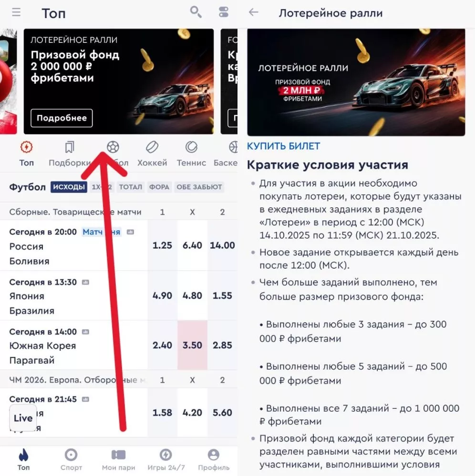475x476 pixels.
Task: Open the Спорт bottom navigation tab
Action: pos(71,460)
